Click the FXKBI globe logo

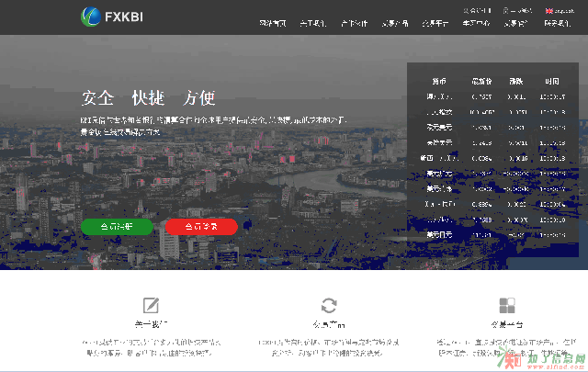coord(92,16)
